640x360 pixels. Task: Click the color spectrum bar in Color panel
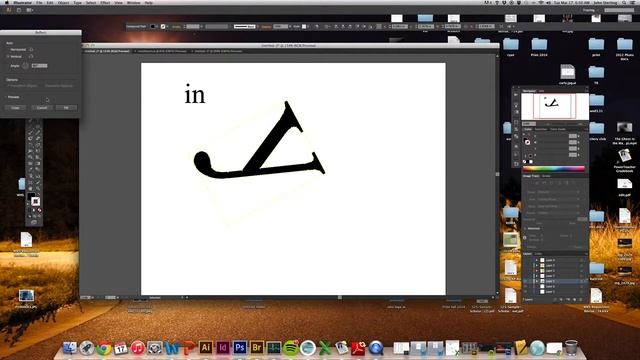554,169
